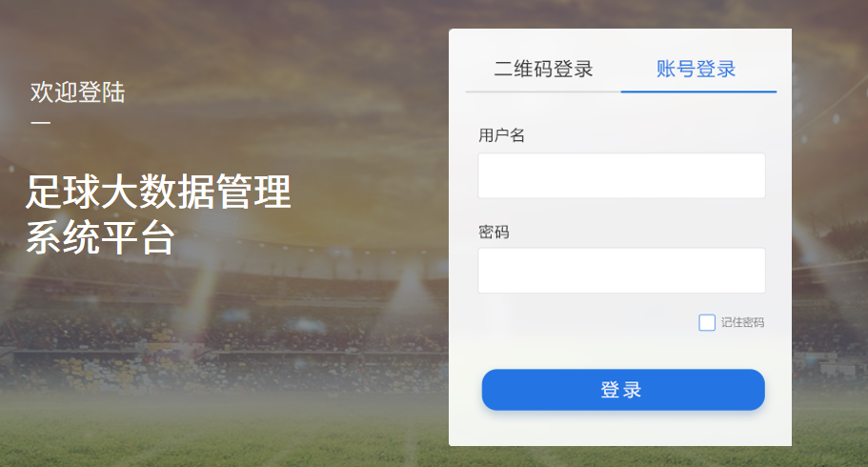868x467 pixels.
Task: Click the 欢迎登陆 welcome text
Action: [x=77, y=91]
